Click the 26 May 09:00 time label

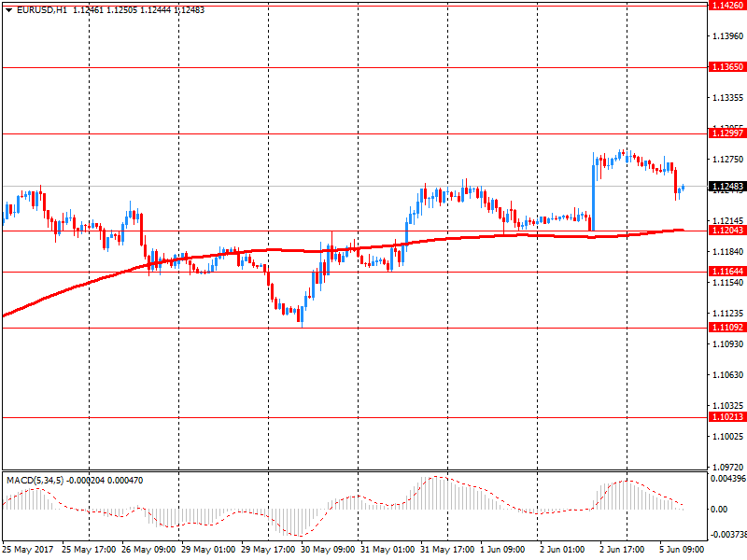point(148,550)
